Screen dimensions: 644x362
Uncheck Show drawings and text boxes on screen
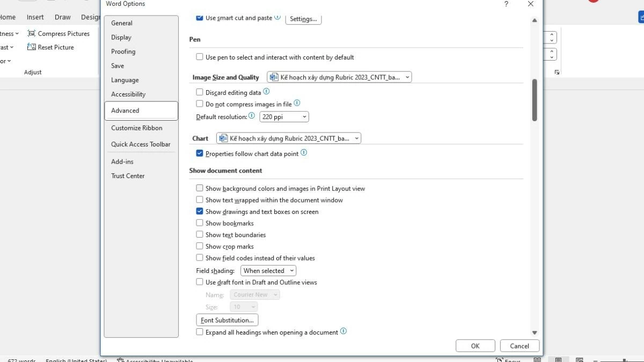click(200, 211)
